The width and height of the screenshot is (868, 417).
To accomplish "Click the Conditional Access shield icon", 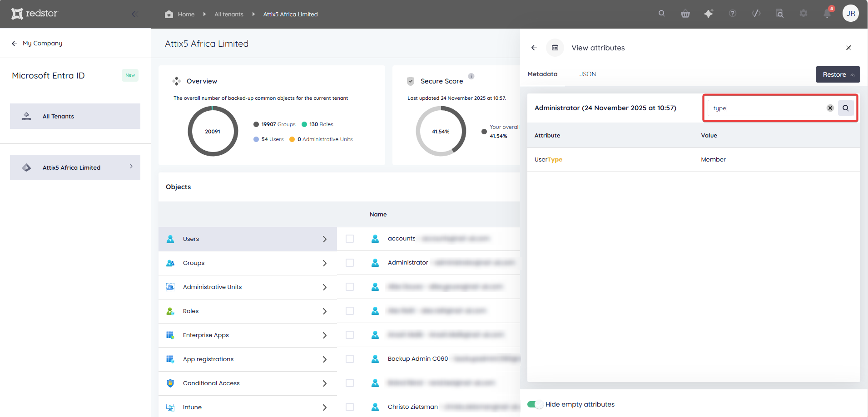I will [x=170, y=383].
